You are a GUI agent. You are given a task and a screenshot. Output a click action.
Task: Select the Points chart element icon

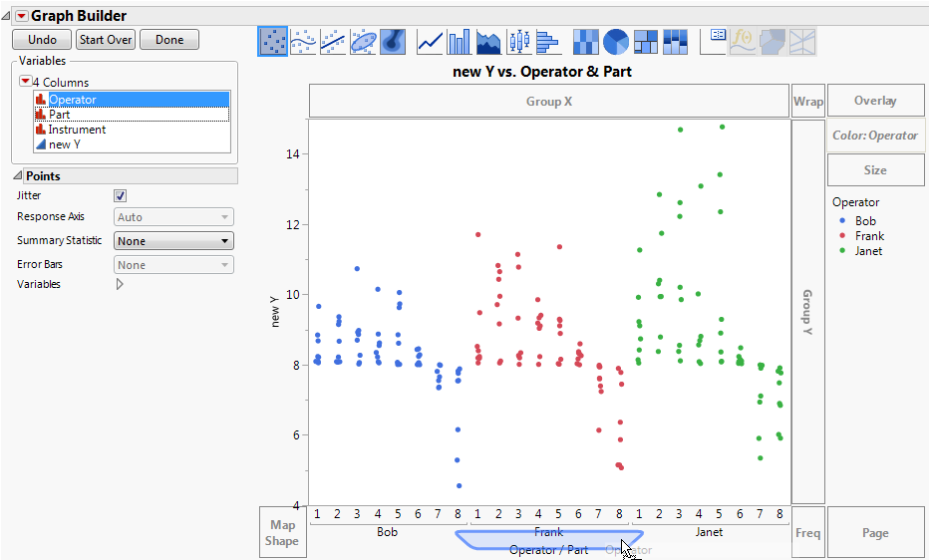tap(273, 41)
